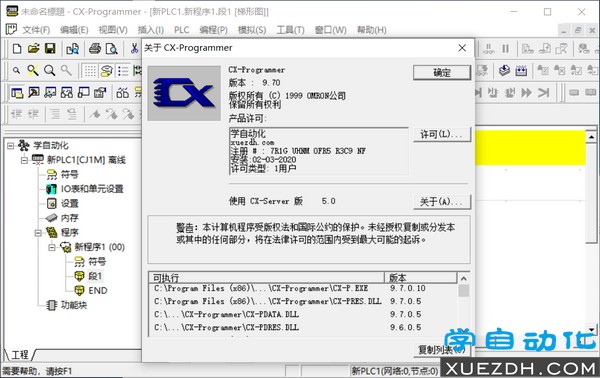Screen dimensions: 600x378
Task: Select IO表和单元设置 in project tree
Action: pyautogui.click(x=92, y=189)
